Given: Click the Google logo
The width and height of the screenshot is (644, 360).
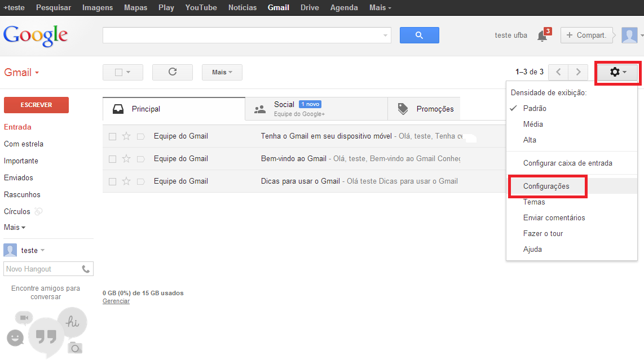Looking at the screenshot, I should coord(36,35).
